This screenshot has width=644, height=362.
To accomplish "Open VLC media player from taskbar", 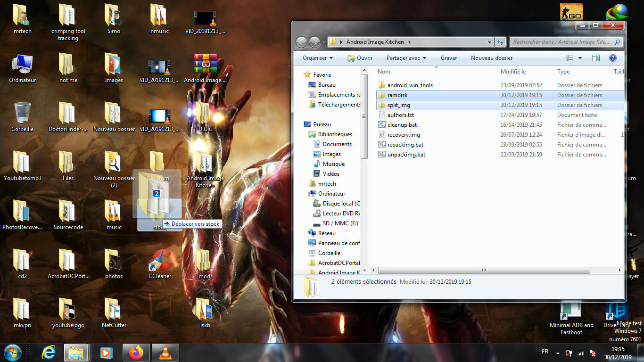I will 165,352.
